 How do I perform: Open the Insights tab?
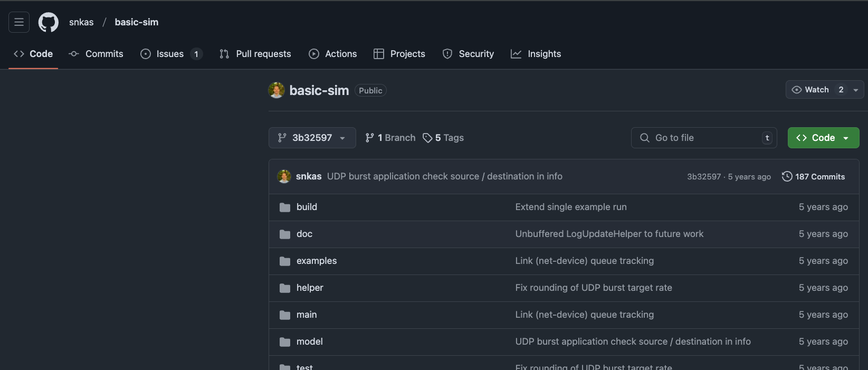[x=536, y=54]
